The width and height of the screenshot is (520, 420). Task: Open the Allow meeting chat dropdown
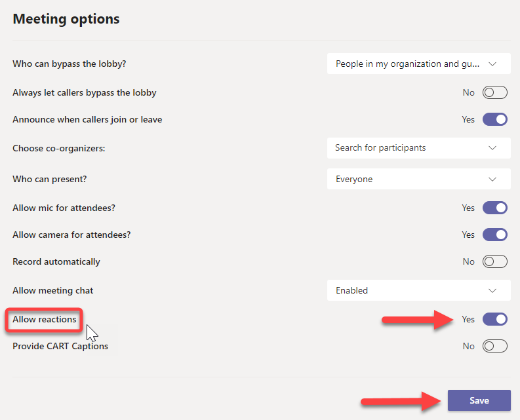[x=418, y=290]
